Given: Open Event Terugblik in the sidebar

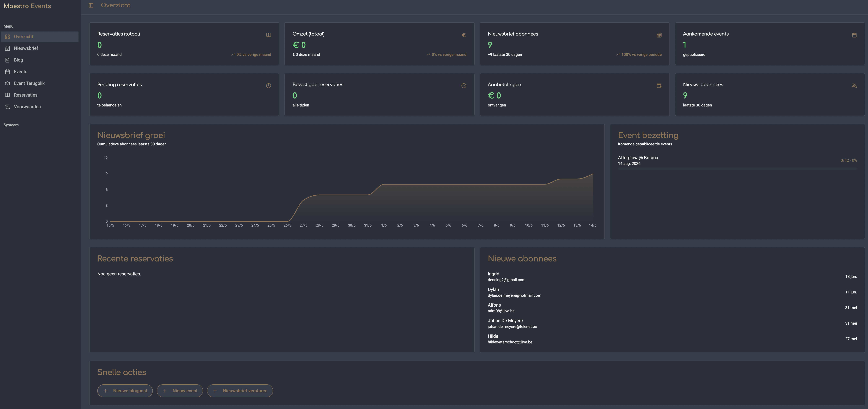Looking at the screenshot, I should click(x=40, y=83).
